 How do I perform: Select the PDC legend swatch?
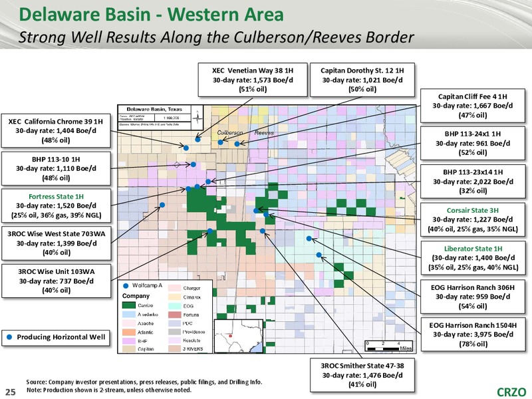point(174,323)
